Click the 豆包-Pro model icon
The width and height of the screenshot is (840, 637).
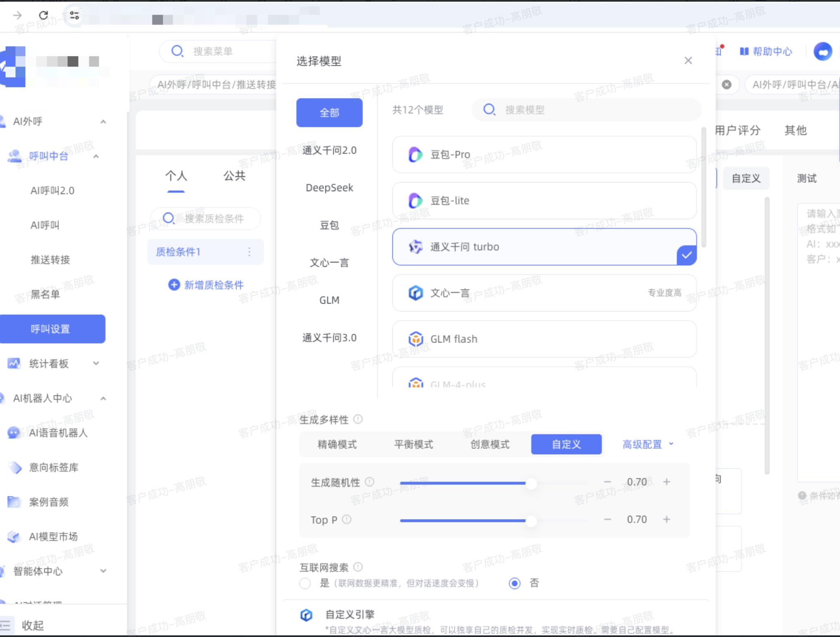pyautogui.click(x=415, y=154)
